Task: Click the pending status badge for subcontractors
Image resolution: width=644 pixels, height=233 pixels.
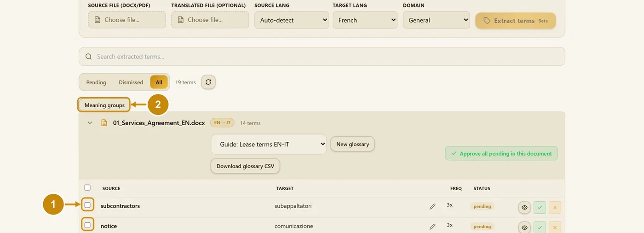Action: [482, 206]
